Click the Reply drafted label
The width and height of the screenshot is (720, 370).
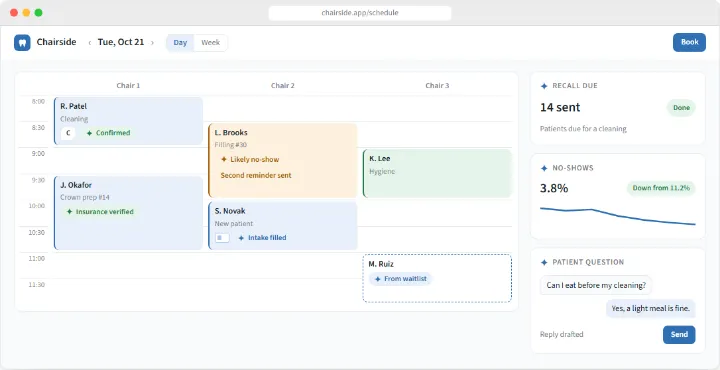click(x=562, y=335)
